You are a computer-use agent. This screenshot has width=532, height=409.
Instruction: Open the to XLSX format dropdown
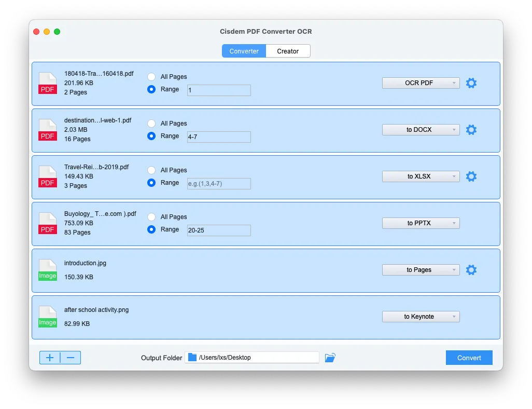point(421,176)
